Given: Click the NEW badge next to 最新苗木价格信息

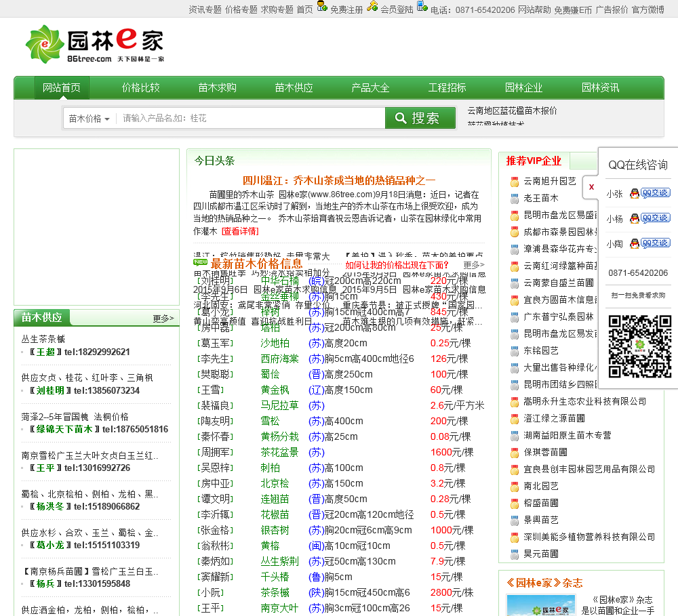Looking at the screenshot, I should [x=201, y=262].
